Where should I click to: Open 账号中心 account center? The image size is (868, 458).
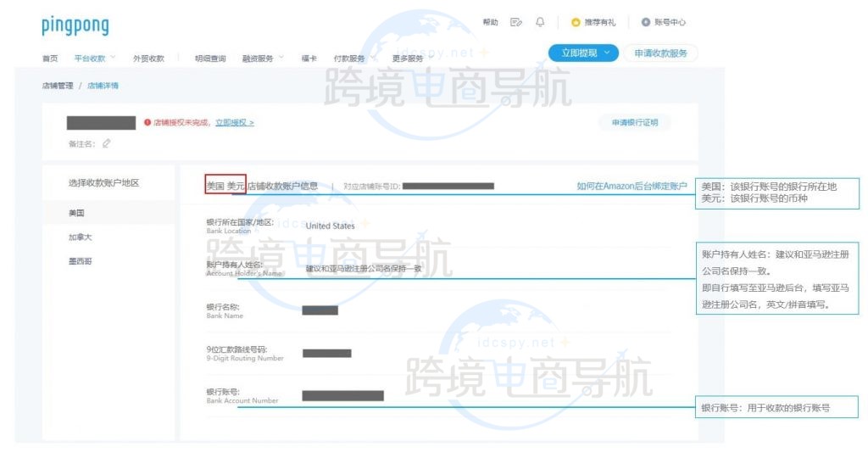(x=663, y=22)
